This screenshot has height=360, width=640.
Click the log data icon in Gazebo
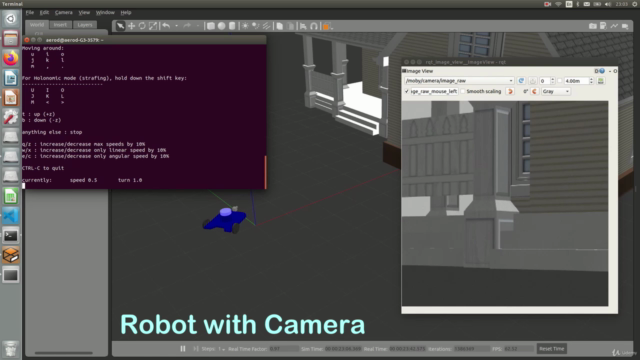[x=603, y=26]
